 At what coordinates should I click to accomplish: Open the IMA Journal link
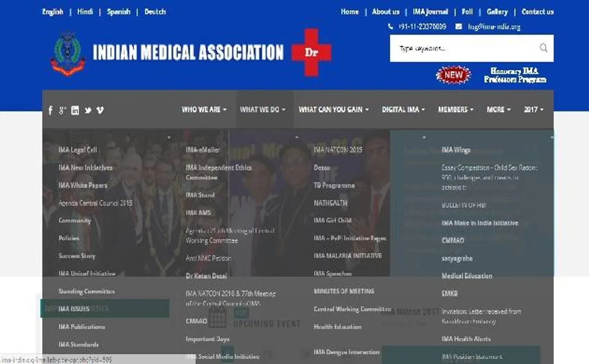(430, 11)
